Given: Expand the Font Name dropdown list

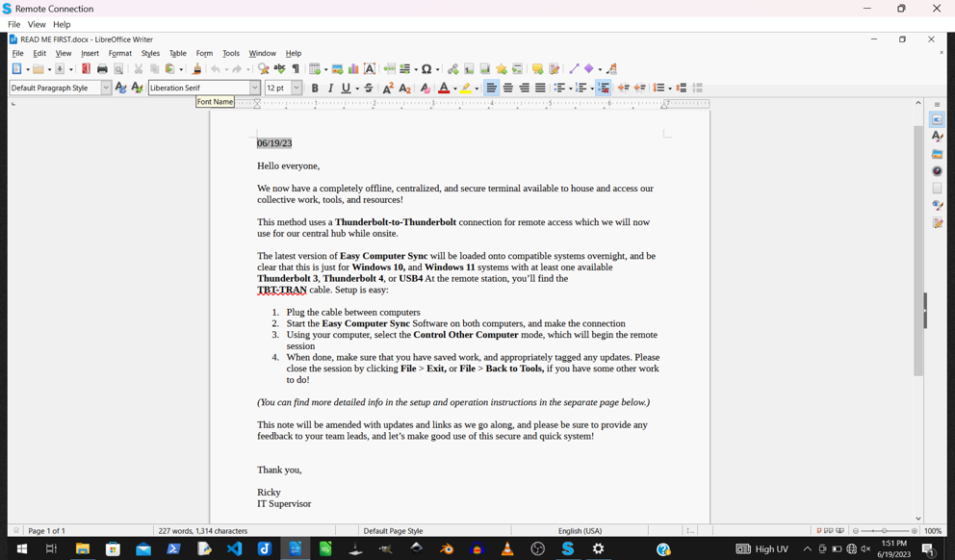Looking at the screenshot, I should point(255,89).
